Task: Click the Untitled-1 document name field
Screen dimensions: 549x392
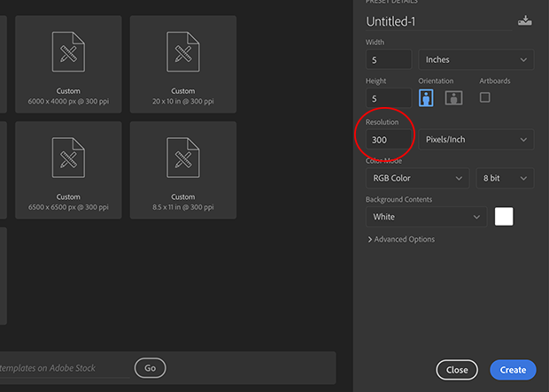Action: (438, 22)
